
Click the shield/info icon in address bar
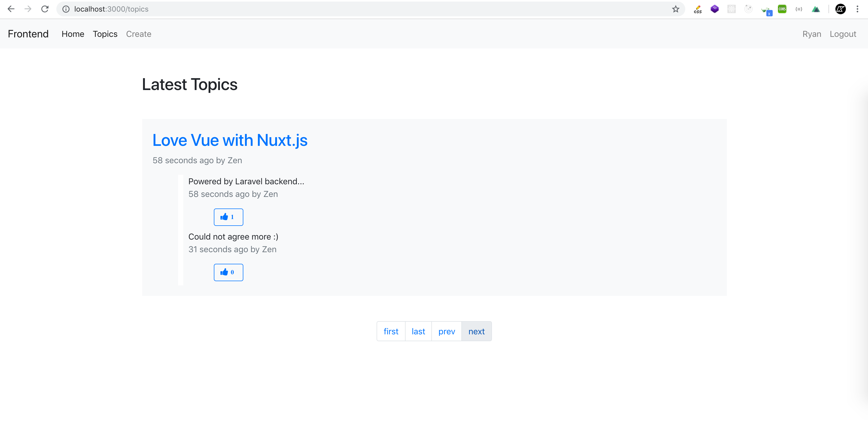click(x=66, y=9)
